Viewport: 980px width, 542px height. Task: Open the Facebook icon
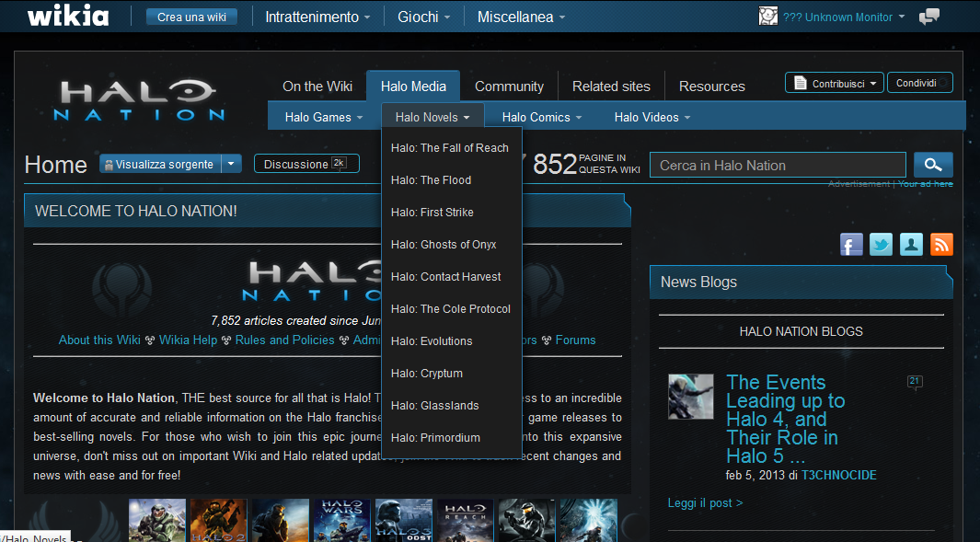tap(851, 245)
